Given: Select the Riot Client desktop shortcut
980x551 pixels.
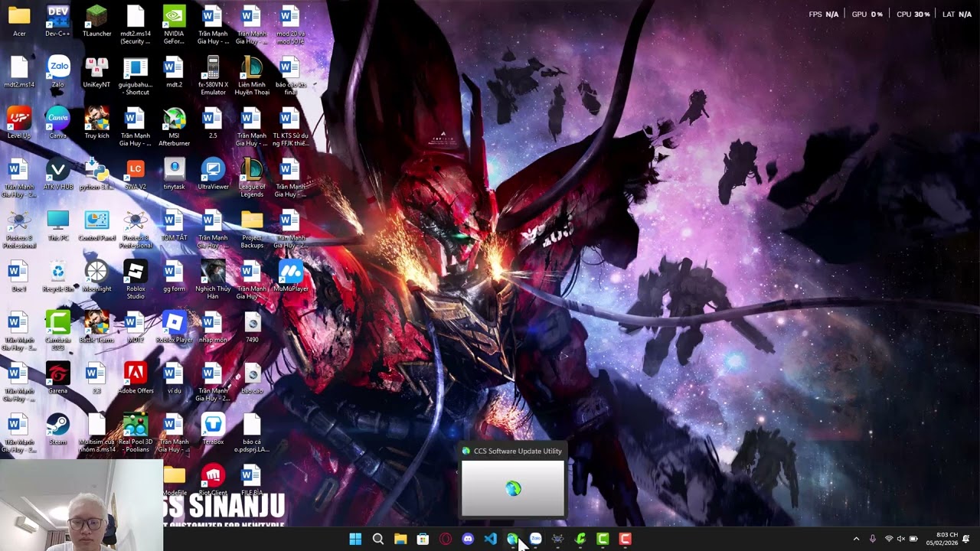Looking at the screenshot, I should [213, 480].
